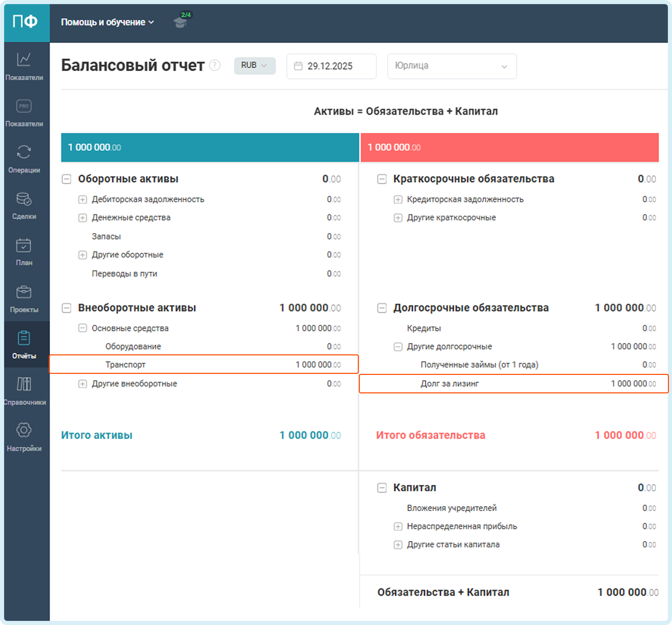Collapse the Оборотные активы section
Viewport: 672px width, 625px height.
[x=66, y=179]
